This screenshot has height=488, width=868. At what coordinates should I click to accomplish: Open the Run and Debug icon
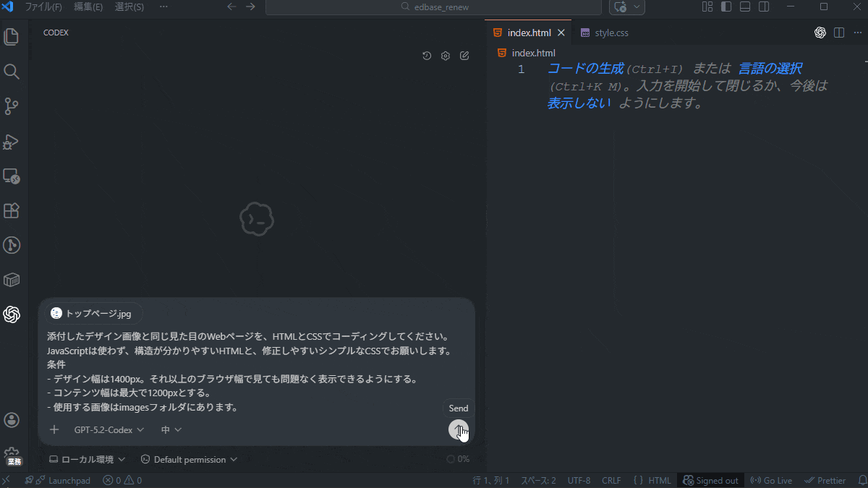click(12, 142)
